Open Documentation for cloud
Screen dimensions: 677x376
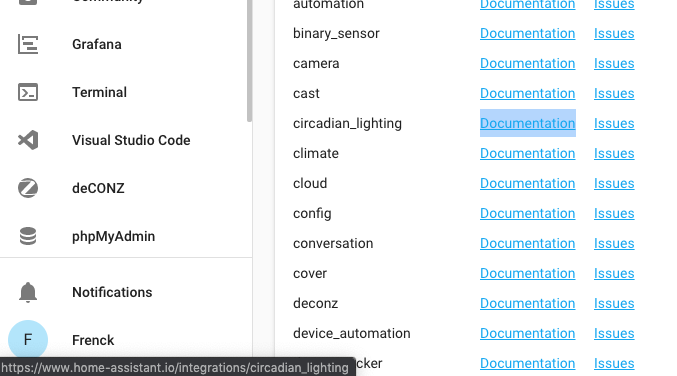click(x=528, y=183)
